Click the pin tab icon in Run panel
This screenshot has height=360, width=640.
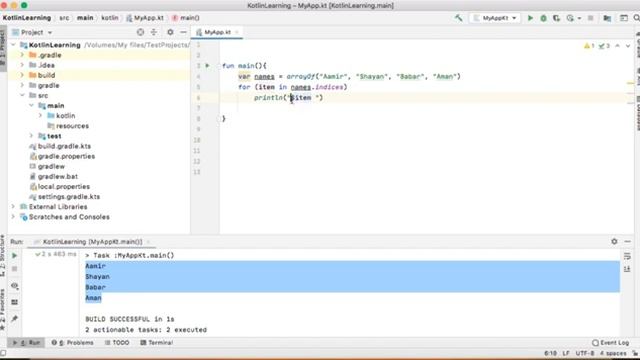click(14, 318)
